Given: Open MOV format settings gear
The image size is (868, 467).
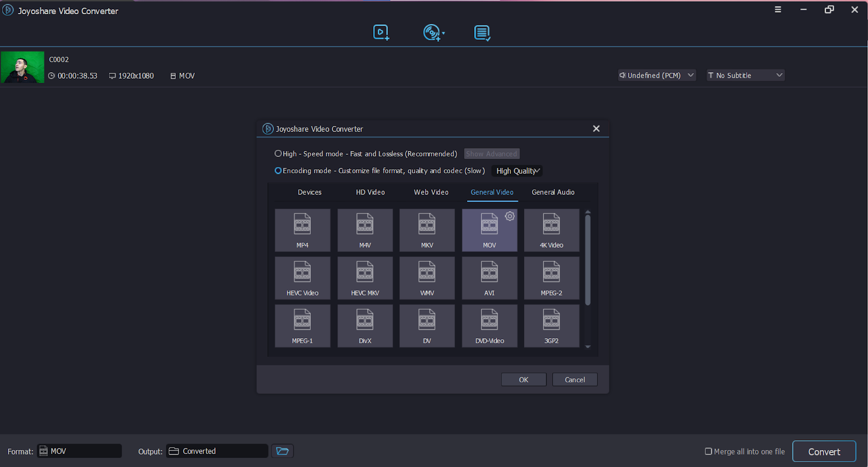Looking at the screenshot, I should (x=510, y=216).
